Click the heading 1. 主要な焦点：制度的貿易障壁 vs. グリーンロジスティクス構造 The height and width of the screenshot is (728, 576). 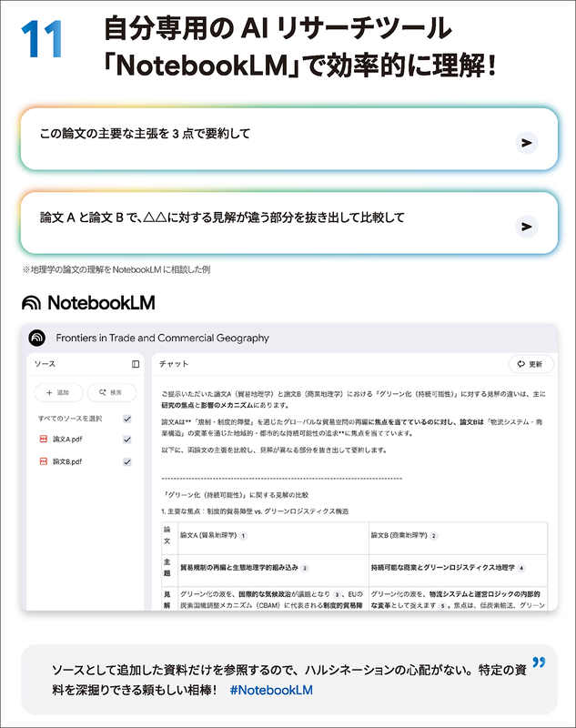click(255, 511)
